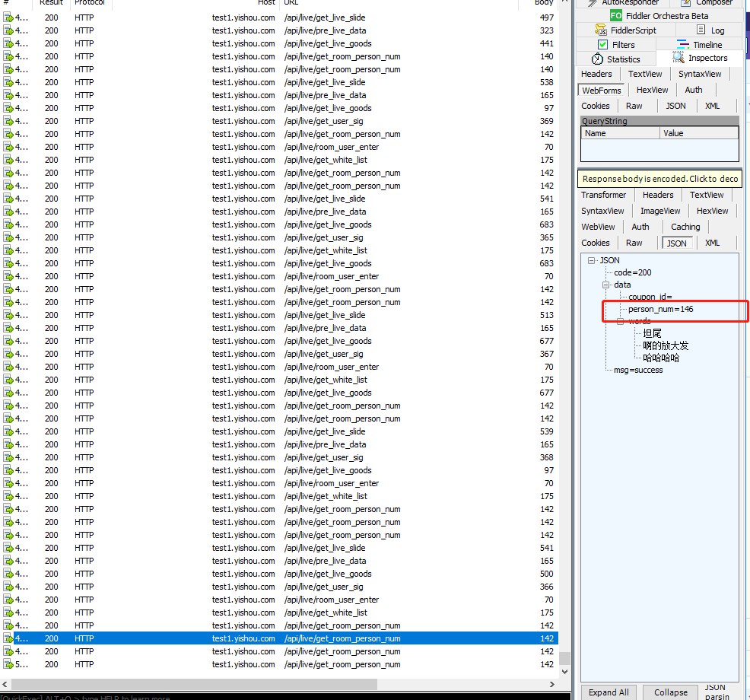Click session icon of the highlighted selected row
Viewport: 750px width, 700px height.
pos(8,638)
